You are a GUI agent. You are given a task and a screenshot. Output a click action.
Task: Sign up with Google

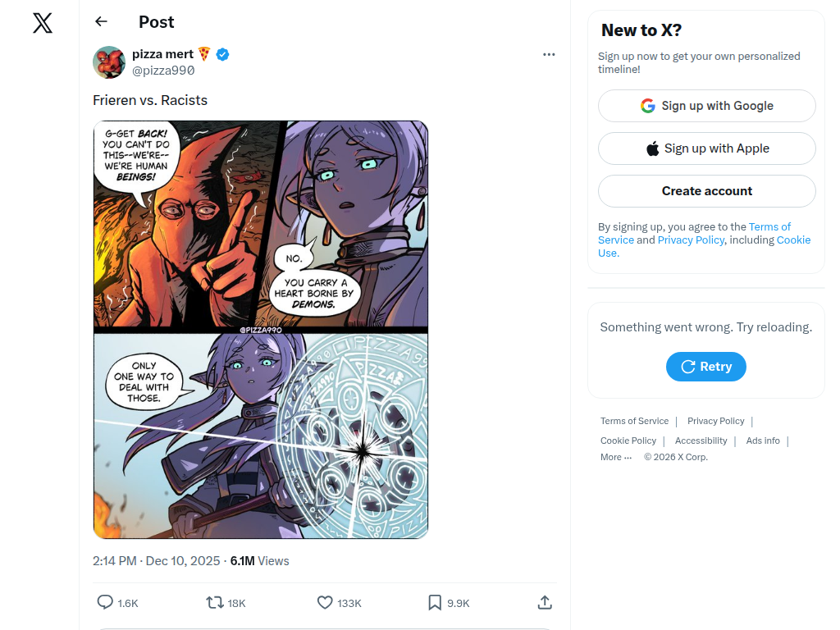point(706,106)
